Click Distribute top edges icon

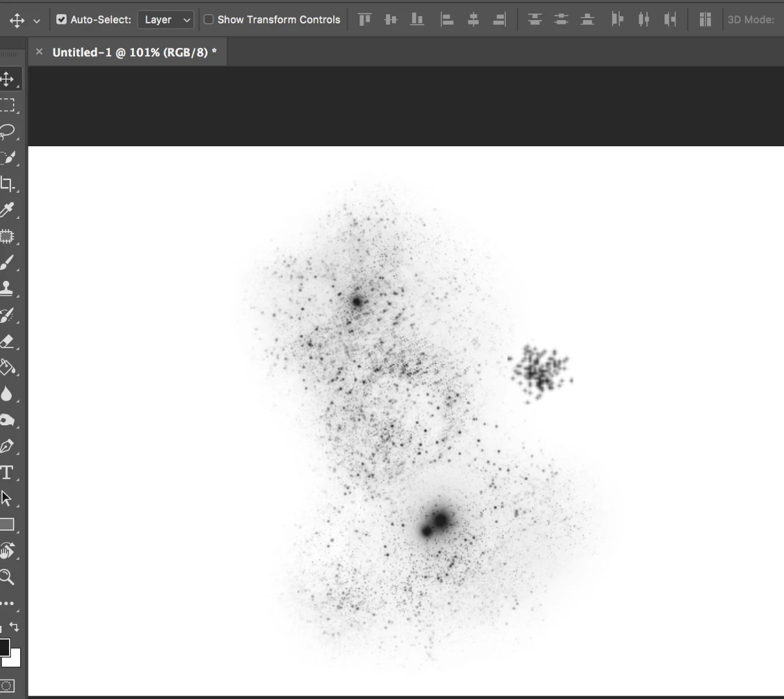[x=535, y=19]
